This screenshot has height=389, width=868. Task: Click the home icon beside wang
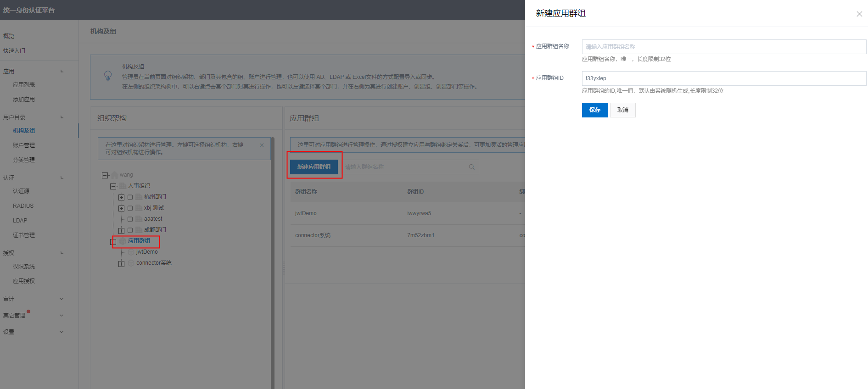pos(115,175)
